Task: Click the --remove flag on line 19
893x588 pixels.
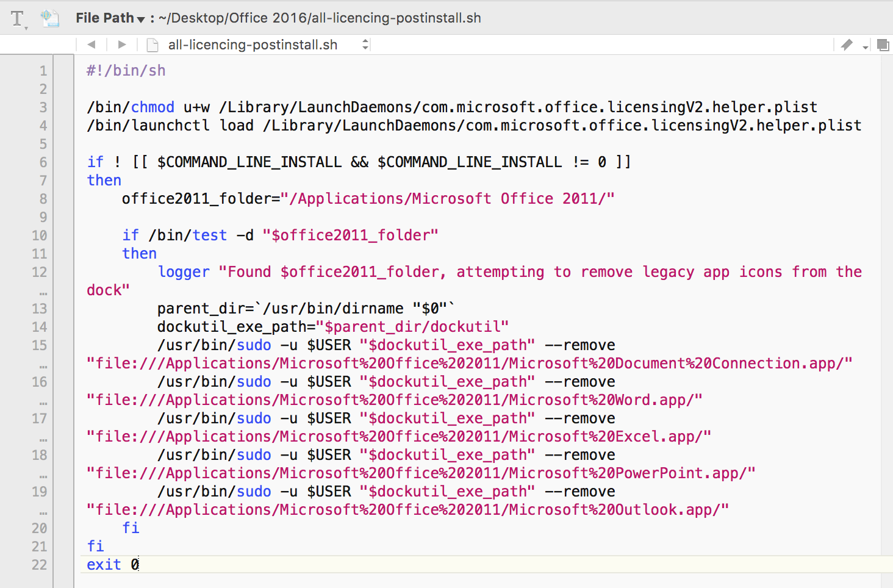Action: pos(580,492)
